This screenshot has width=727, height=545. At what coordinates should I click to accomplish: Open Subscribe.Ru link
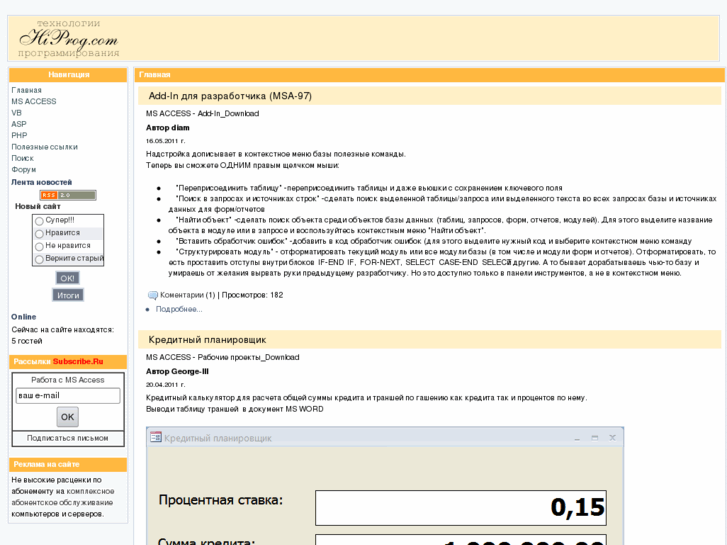click(78, 361)
